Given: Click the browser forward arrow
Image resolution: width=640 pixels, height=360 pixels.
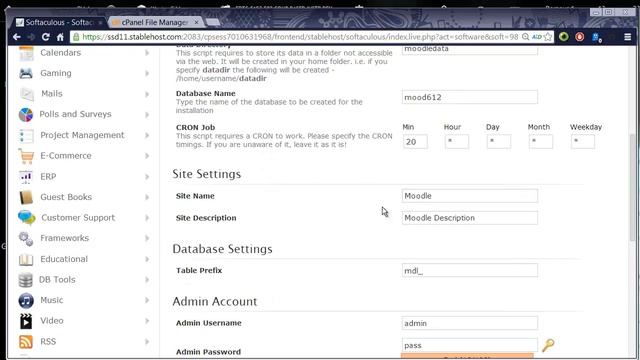Looking at the screenshot, I should 31,37.
